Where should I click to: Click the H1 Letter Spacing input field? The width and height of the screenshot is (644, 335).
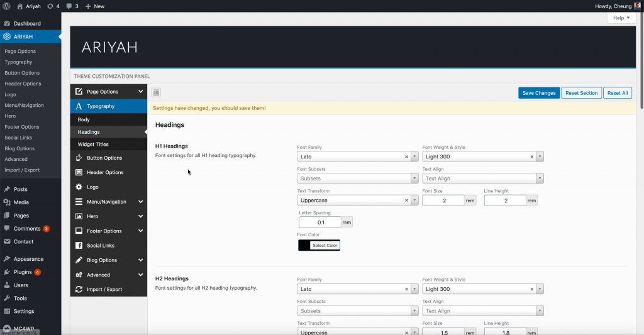click(x=320, y=222)
